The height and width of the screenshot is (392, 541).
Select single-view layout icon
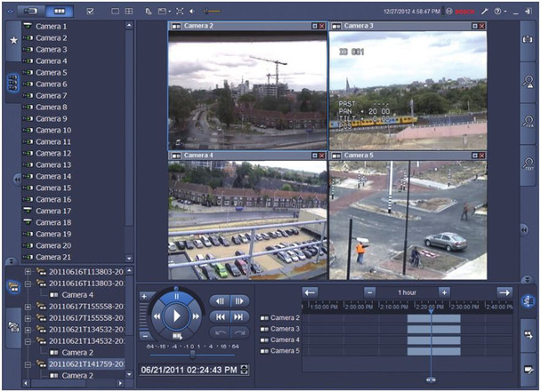(116, 12)
